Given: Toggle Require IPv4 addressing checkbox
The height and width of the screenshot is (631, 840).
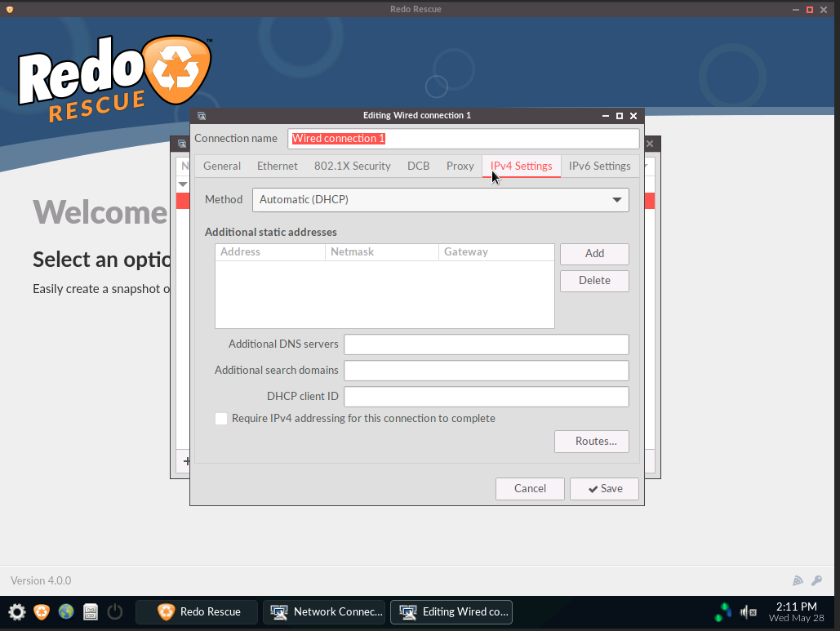Looking at the screenshot, I should point(221,419).
